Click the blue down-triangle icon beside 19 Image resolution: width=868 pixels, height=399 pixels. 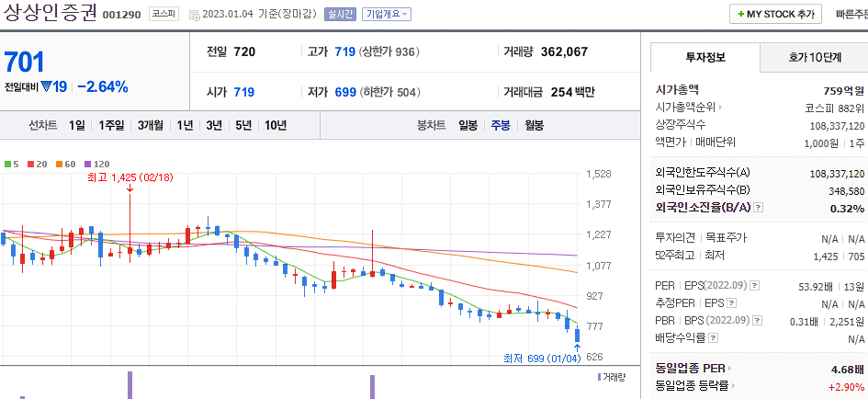[x=46, y=86]
